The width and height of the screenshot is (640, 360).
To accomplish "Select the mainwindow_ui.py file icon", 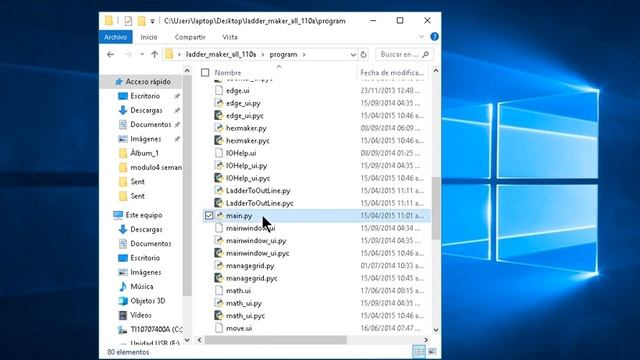I will click(219, 240).
